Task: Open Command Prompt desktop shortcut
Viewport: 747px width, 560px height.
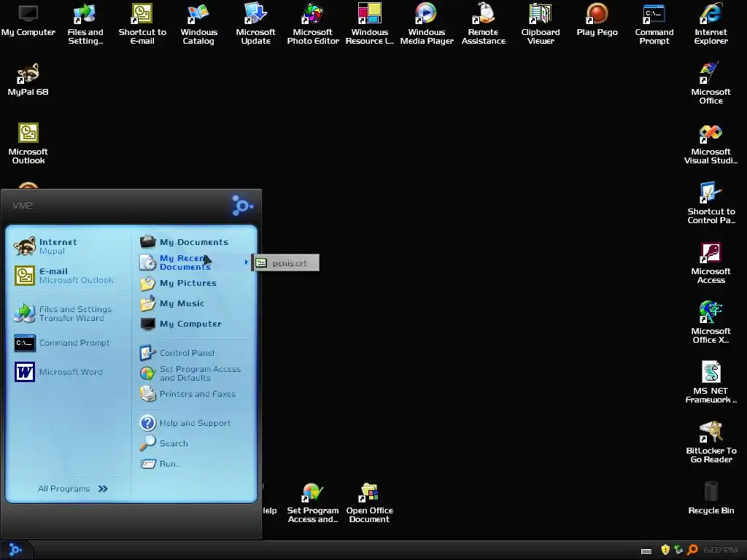Action: click(654, 24)
